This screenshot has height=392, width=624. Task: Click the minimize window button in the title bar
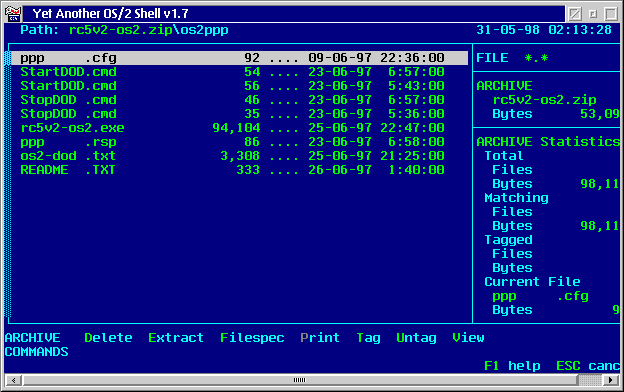(593, 14)
